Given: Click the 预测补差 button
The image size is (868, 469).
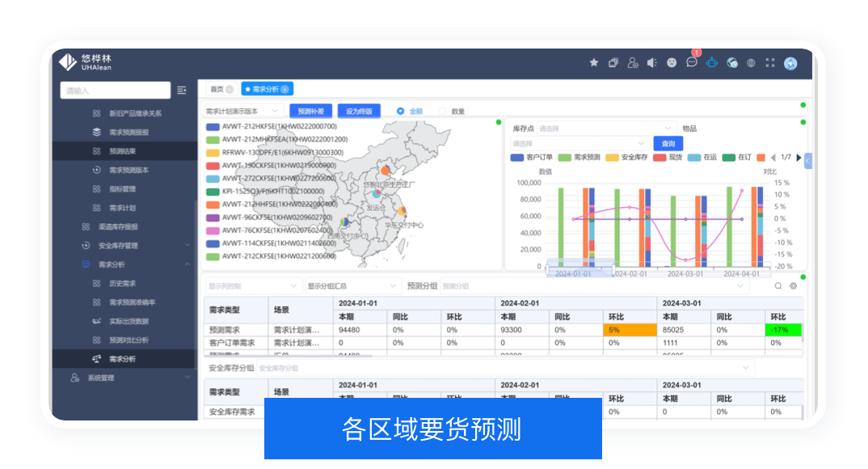Looking at the screenshot, I should [311, 111].
